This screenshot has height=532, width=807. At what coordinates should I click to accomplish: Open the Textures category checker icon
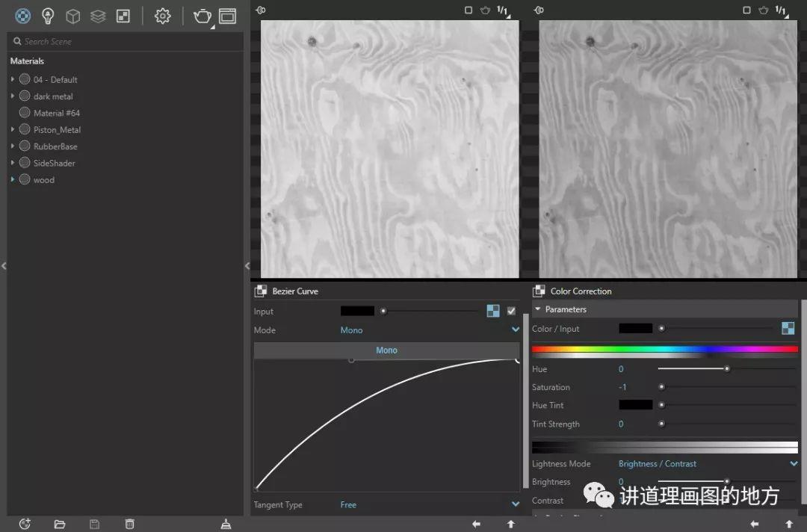click(123, 16)
